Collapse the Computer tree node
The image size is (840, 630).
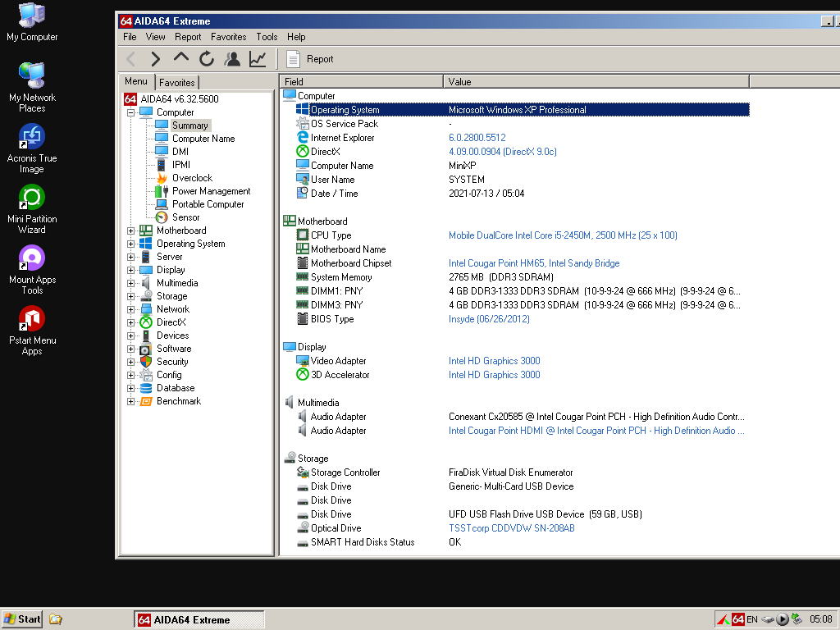coord(130,112)
